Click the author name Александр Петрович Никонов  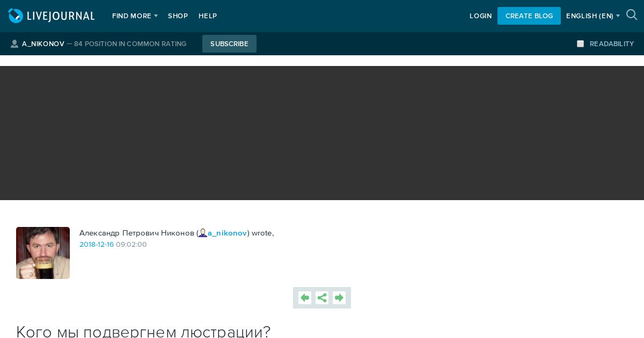[x=137, y=233]
